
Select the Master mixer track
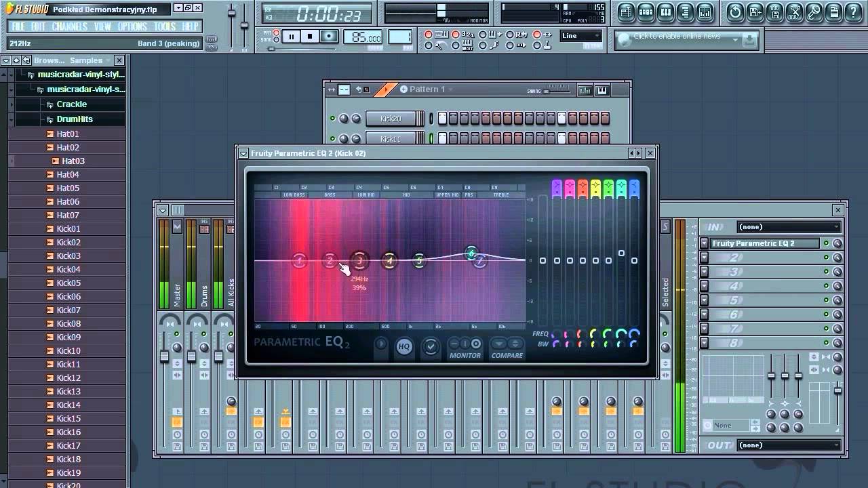(177, 296)
